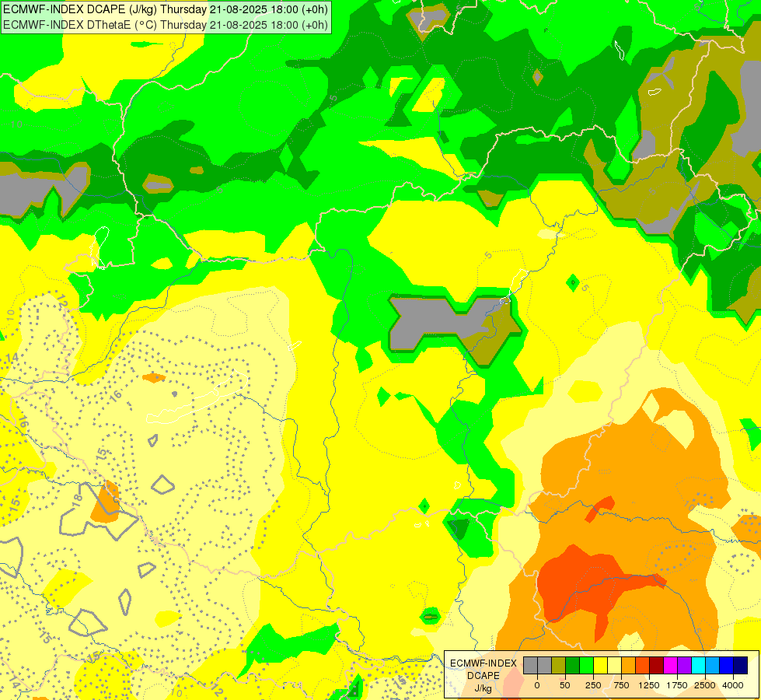This screenshot has width=761, height=700.
Task: Click the ECMWF-INDEX legend label
Action: [483, 663]
